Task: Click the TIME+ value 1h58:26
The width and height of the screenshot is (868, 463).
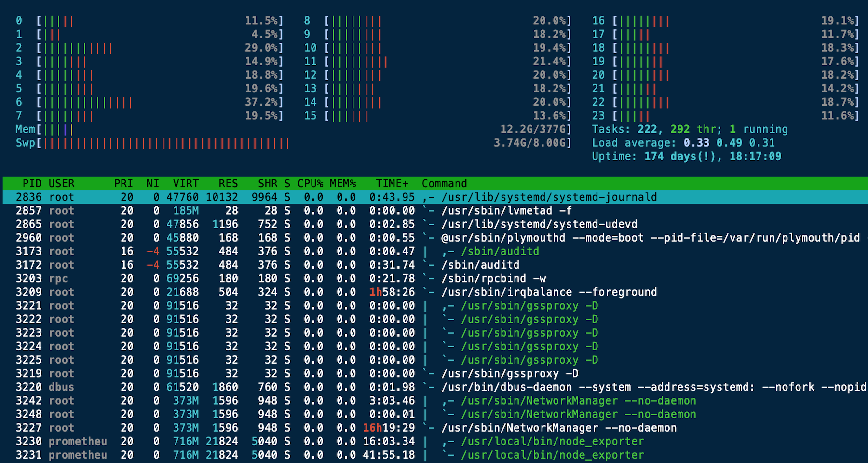Action: [x=392, y=292]
